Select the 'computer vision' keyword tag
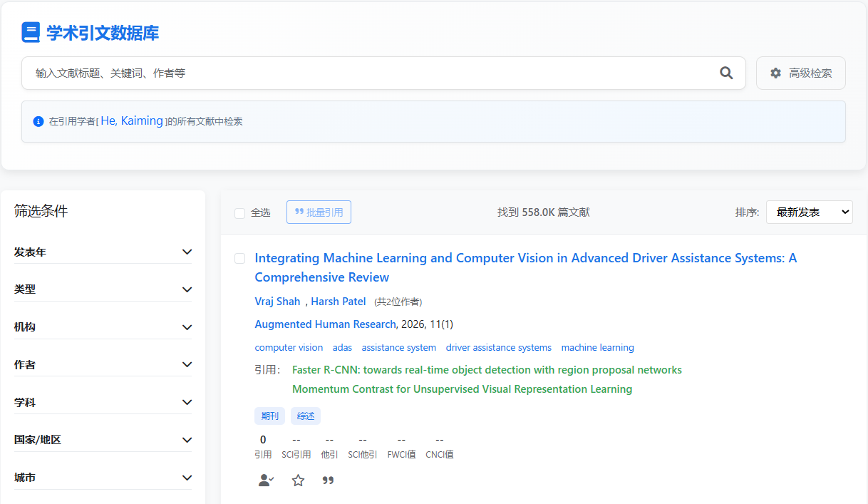This screenshot has height=504, width=868. [289, 348]
